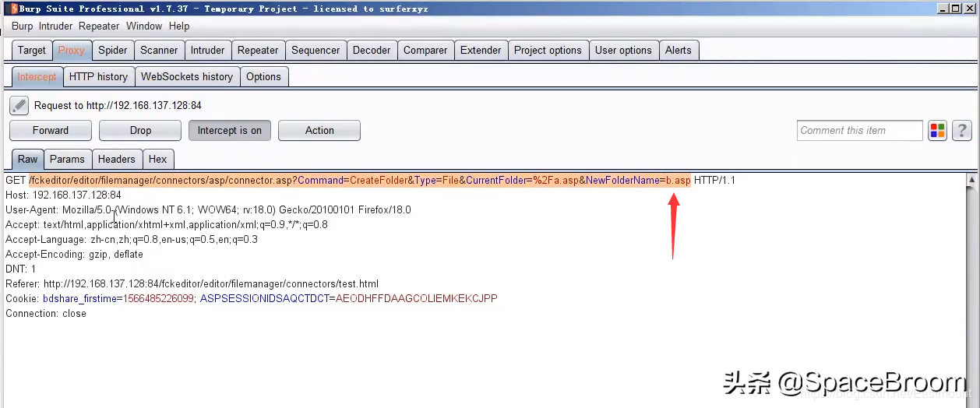Drop the intercepted request
980x408 pixels.
[140, 131]
